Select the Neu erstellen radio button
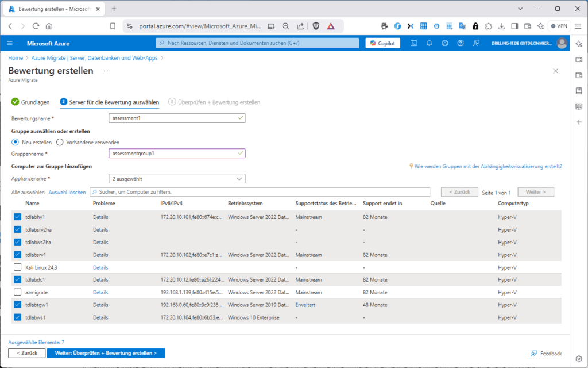 [x=15, y=143]
